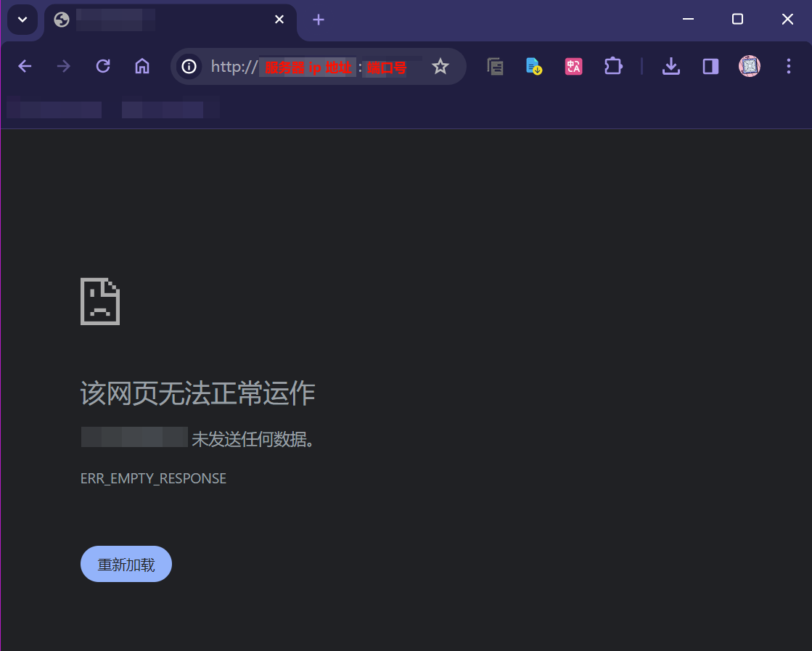Screen dimensions: 812x651
Task: Bookmark this page with the star
Action: tap(440, 67)
